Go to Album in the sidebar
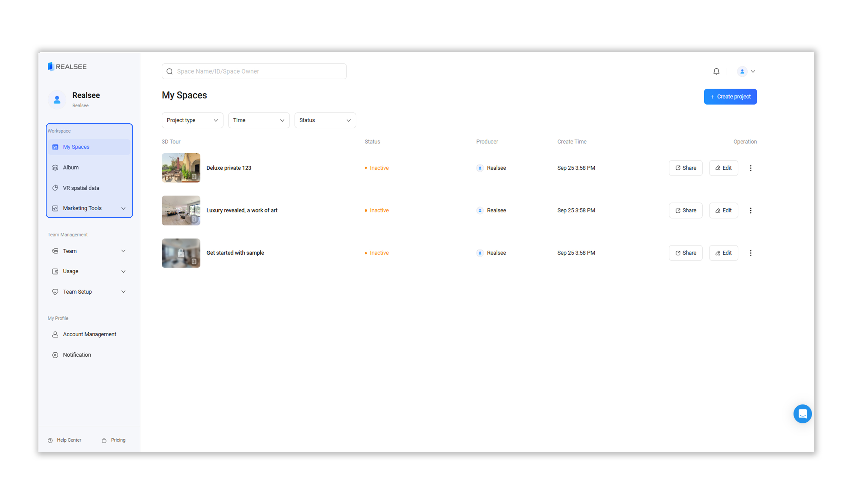 click(71, 168)
